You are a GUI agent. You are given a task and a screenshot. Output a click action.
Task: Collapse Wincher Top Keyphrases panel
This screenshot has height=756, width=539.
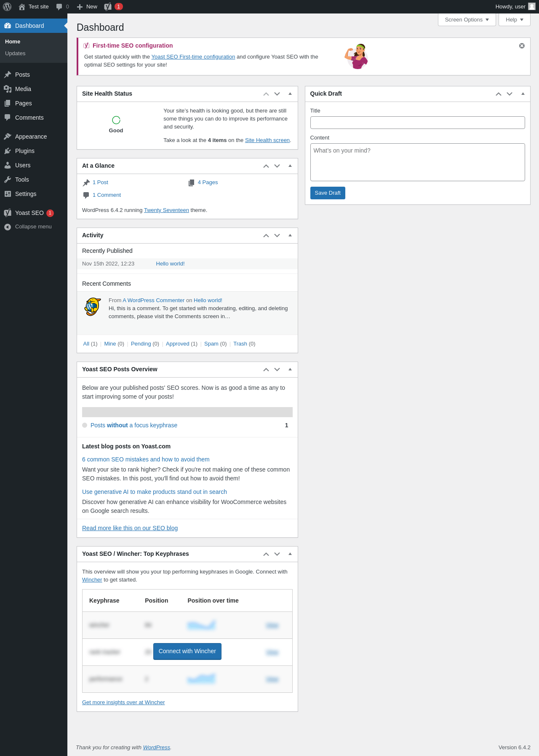pos(290,554)
